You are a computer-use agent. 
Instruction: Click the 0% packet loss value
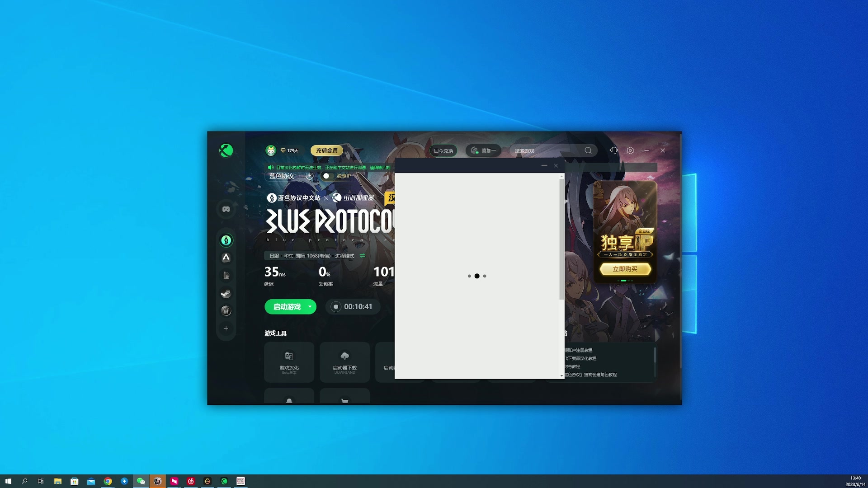(325, 272)
